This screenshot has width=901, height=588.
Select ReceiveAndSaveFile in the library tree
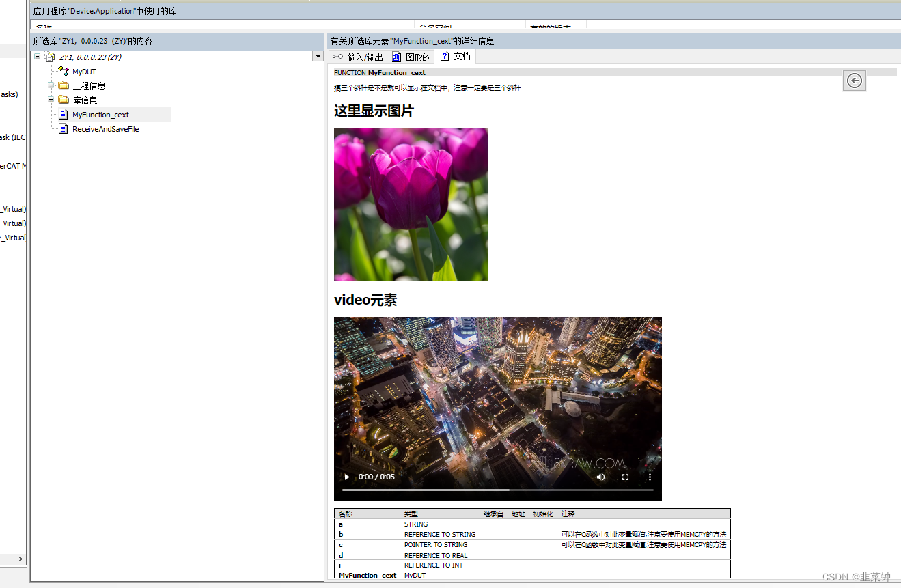pyautogui.click(x=106, y=129)
